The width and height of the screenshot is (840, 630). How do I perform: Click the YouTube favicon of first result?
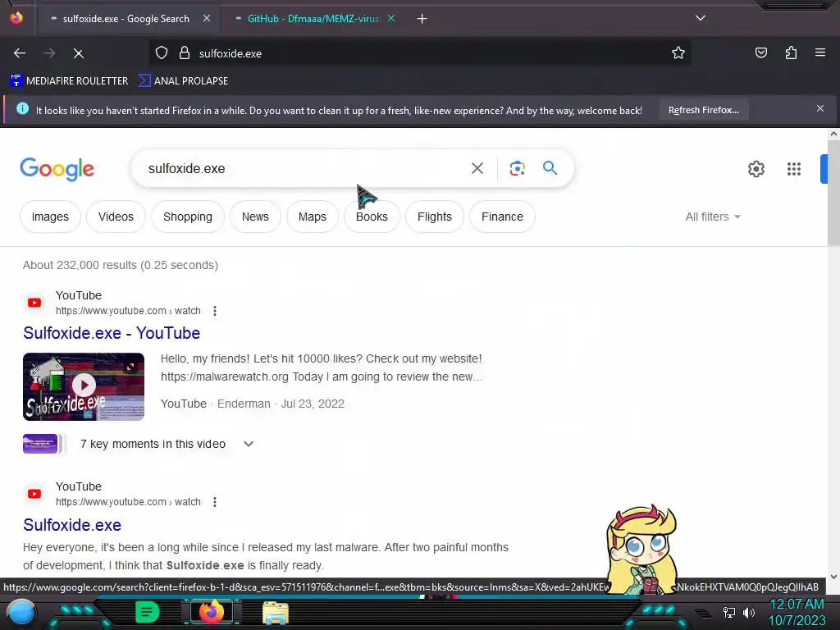tap(34, 303)
